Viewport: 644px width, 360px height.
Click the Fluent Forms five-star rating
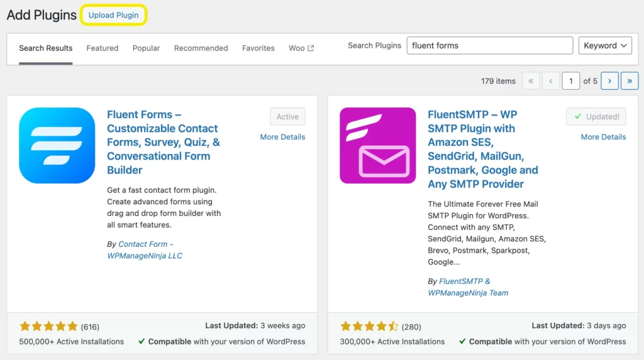click(x=48, y=326)
